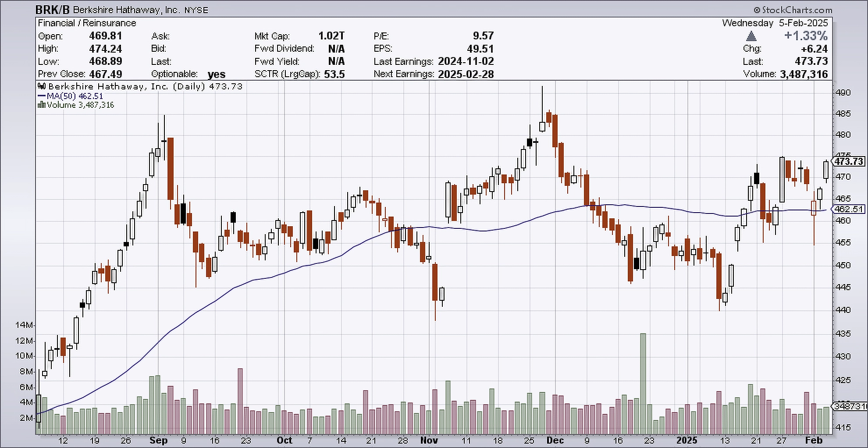The height and width of the screenshot is (448, 868).
Task: Click the Volume 3,487,316 legend text
Action: coord(81,105)
